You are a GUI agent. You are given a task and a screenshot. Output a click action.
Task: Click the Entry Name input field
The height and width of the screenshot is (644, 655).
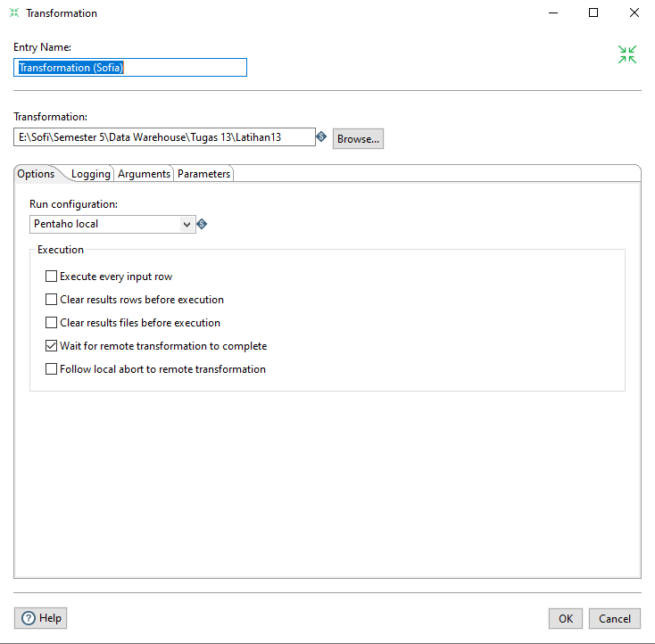pyautogui.click(x=130, y=68)
